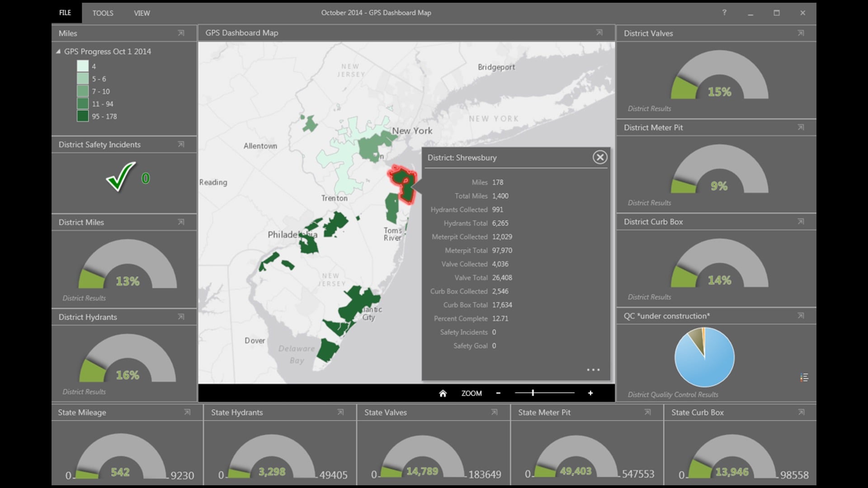
Task: Open the FILE menu
Action: [x=65, y=13]
